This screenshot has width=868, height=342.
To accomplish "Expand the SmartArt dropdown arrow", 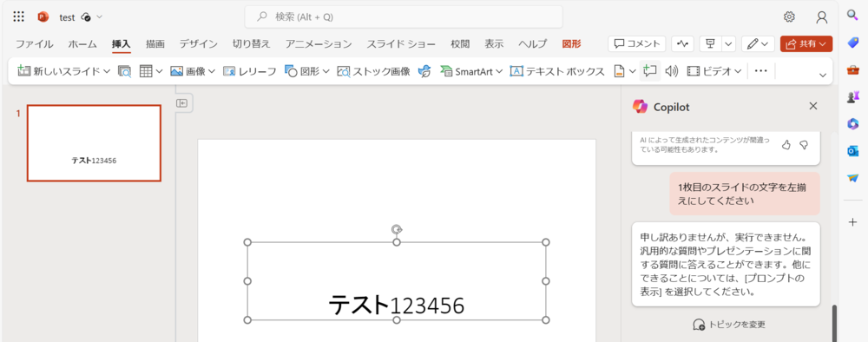I will pos(499,71).
